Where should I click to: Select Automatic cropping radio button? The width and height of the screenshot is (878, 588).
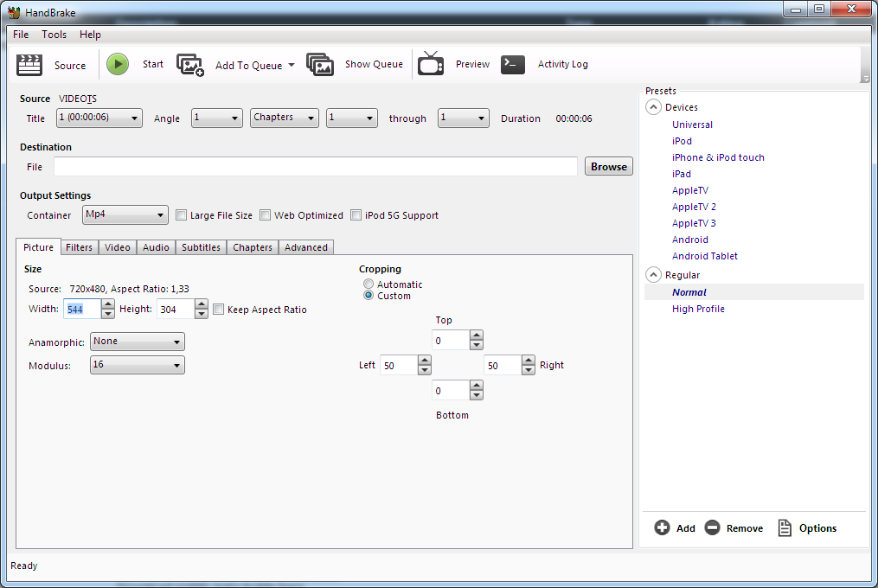368,284
